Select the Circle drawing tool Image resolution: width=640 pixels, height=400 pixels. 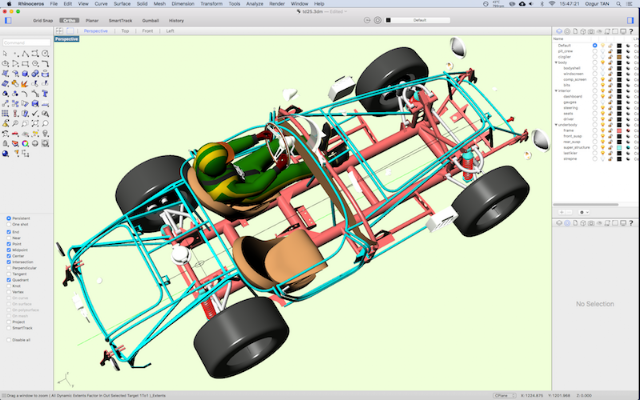45,53
